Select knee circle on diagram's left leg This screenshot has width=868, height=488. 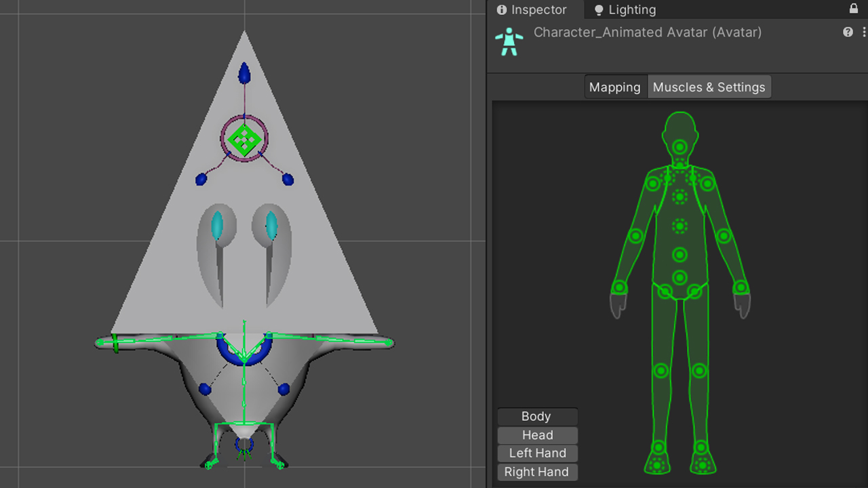tap(660, 371)
